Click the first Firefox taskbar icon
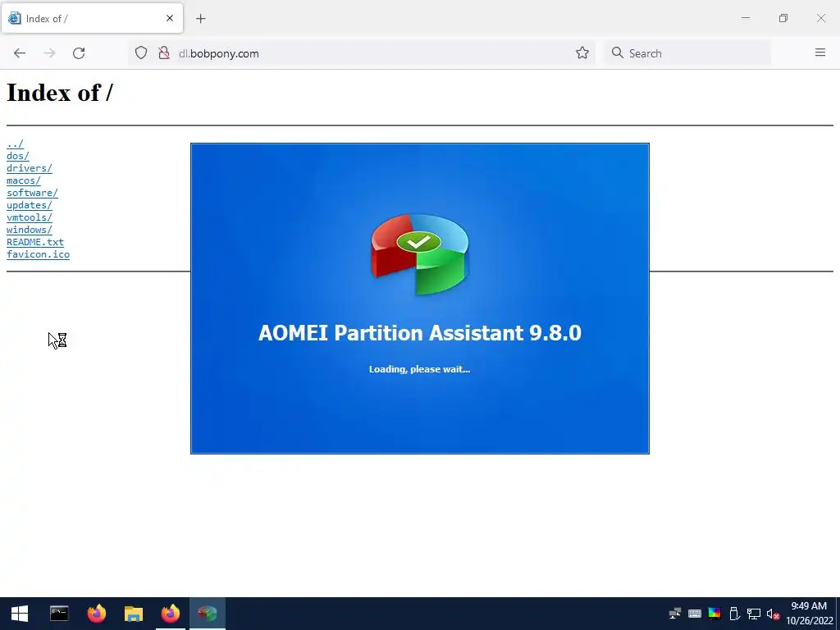The image size is (840, 630). 97,614
